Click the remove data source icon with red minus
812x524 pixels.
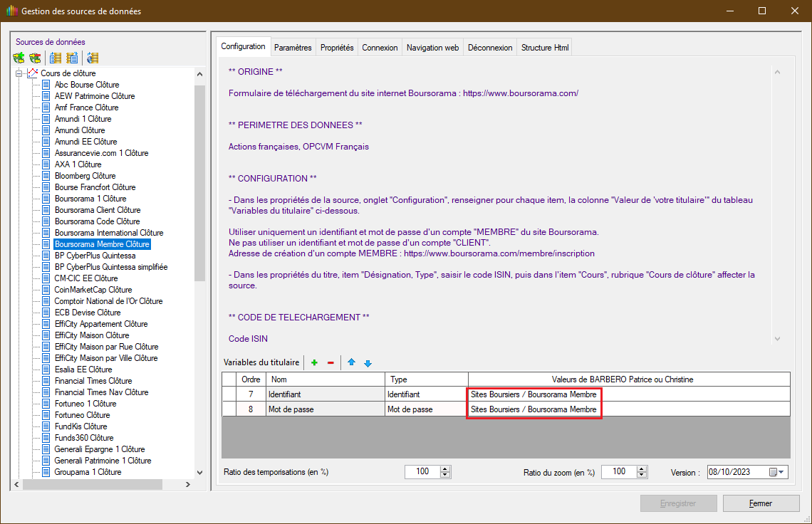click(x=35, y=58)
